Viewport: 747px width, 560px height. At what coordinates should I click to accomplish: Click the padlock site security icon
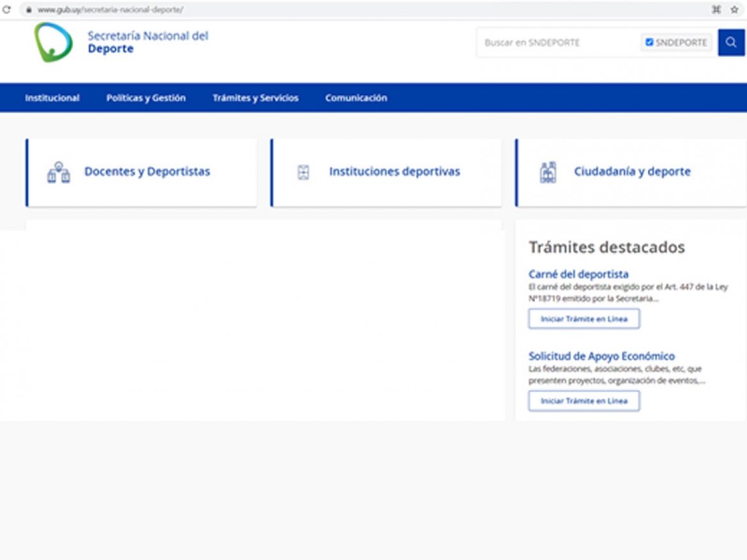click(x=28, y=10)
